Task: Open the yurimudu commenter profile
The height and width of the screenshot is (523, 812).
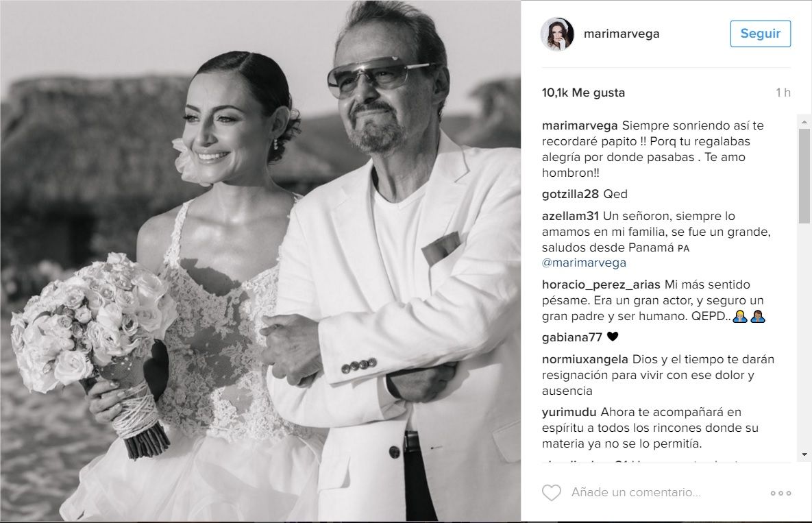Action: tap(569, 412)
